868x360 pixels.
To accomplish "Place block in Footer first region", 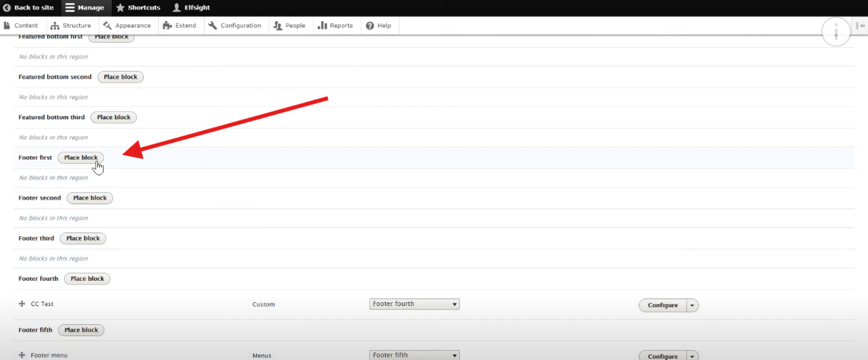I will (81, 158).
